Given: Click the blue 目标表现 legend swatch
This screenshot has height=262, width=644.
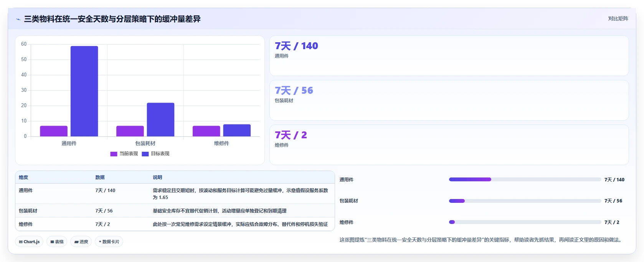Looking at the screenshot, I should (145, 154).
